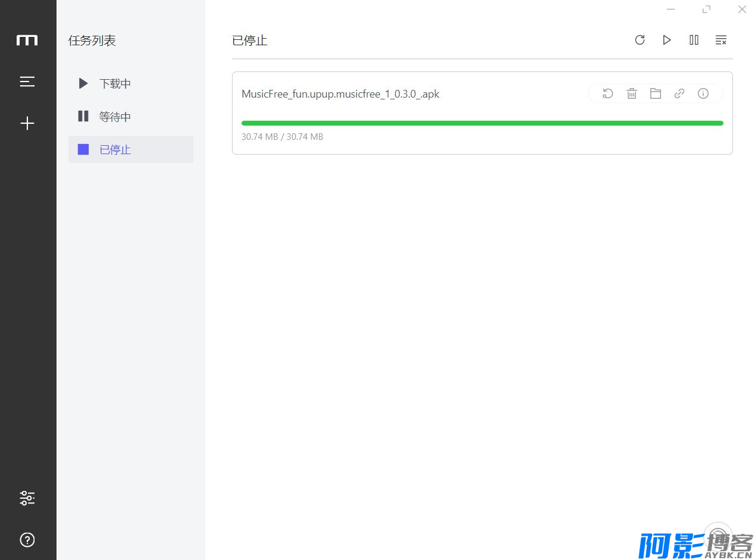Refresh the stopped task list
This screenshot has width=755, height=560.
(x=640, y=40)
